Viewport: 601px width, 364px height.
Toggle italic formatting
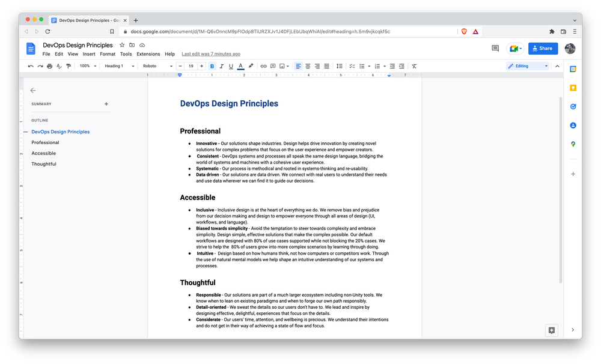tap(222, 66)
